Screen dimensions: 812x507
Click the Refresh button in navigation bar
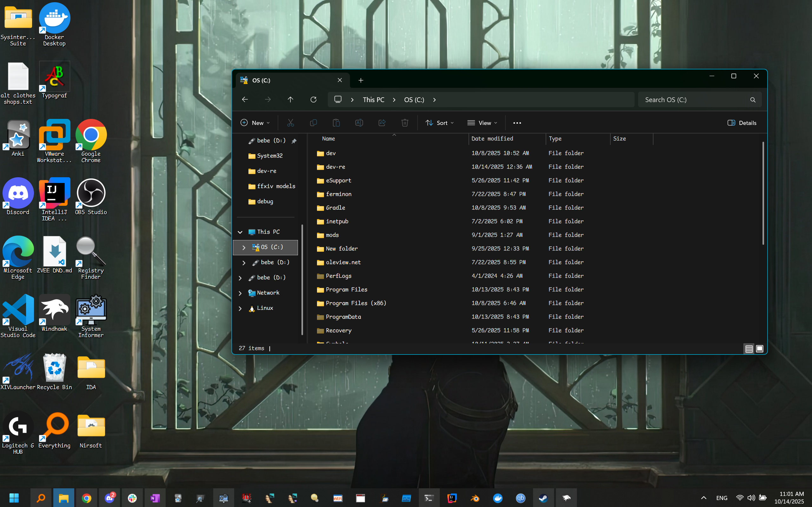[x=314, y=100]
